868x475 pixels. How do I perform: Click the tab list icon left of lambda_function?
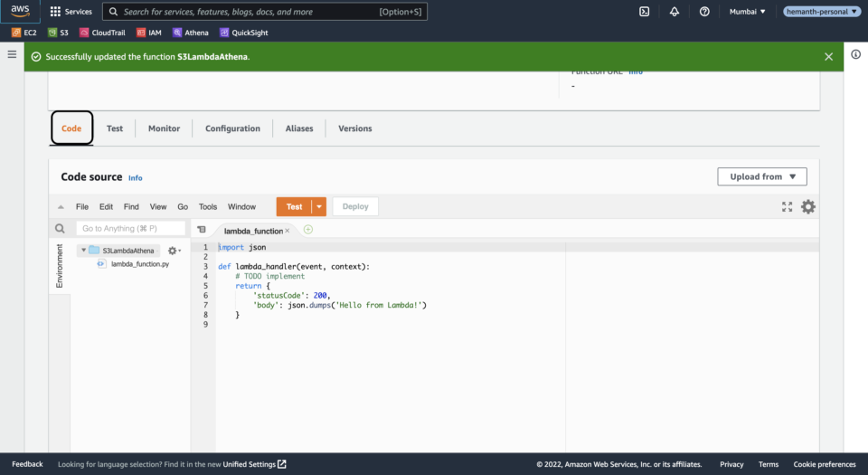click(x=202, y=229)
